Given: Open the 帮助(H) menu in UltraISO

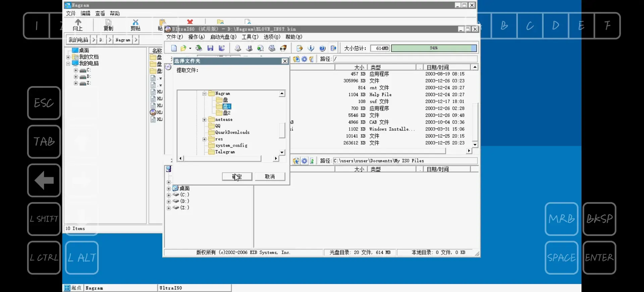Looking at the screenshot, I should click(294, 37).
